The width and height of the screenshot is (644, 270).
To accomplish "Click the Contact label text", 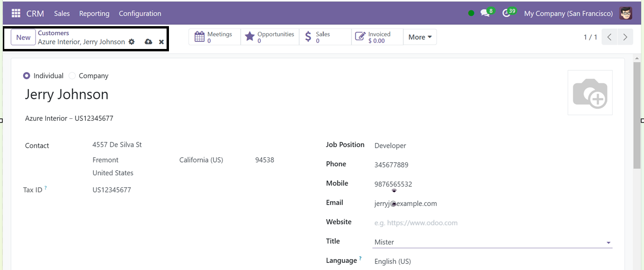I will 37,145.
